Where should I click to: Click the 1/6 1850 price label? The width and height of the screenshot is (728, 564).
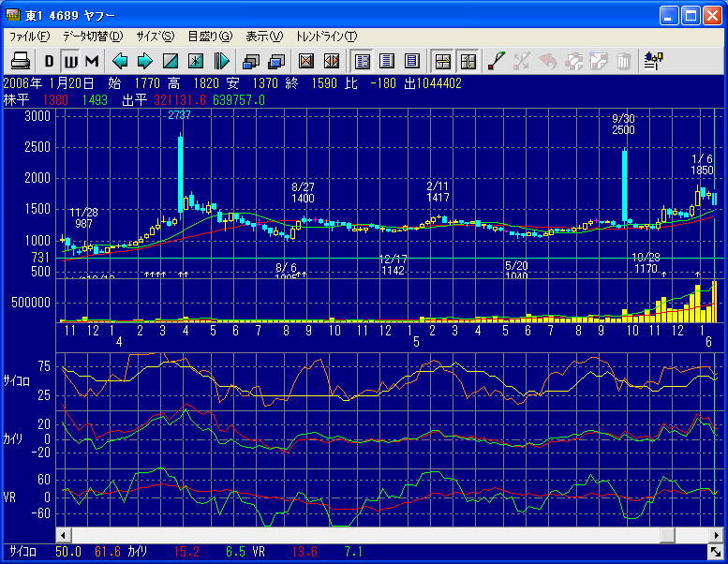click(702, 164)
